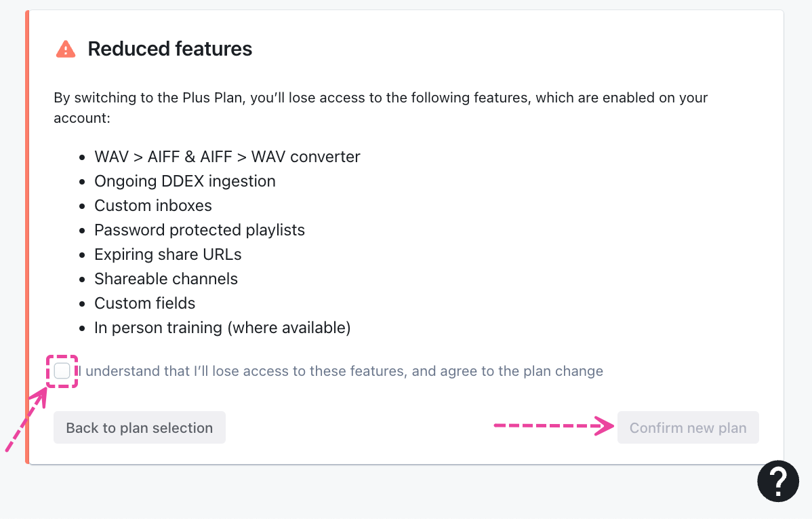Click the Shareable channels feature entry

(166, 279)
